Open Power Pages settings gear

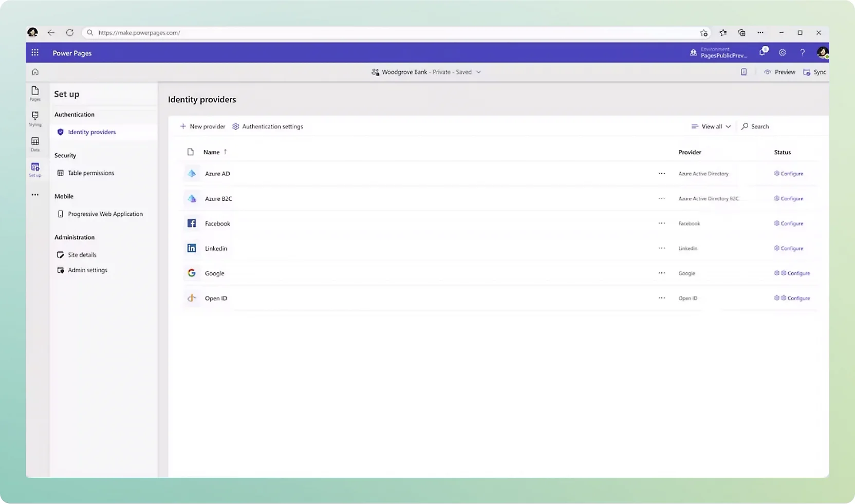point(783,52)
